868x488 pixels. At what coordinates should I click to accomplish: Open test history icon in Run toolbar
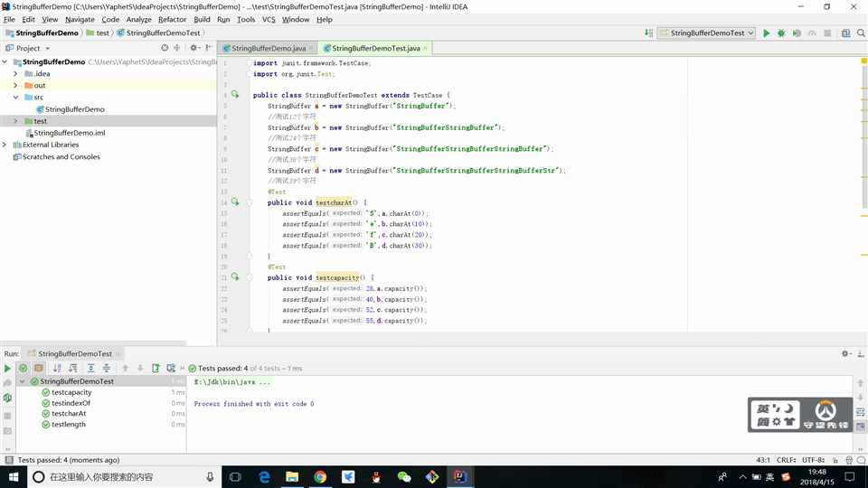pos(171,368)
